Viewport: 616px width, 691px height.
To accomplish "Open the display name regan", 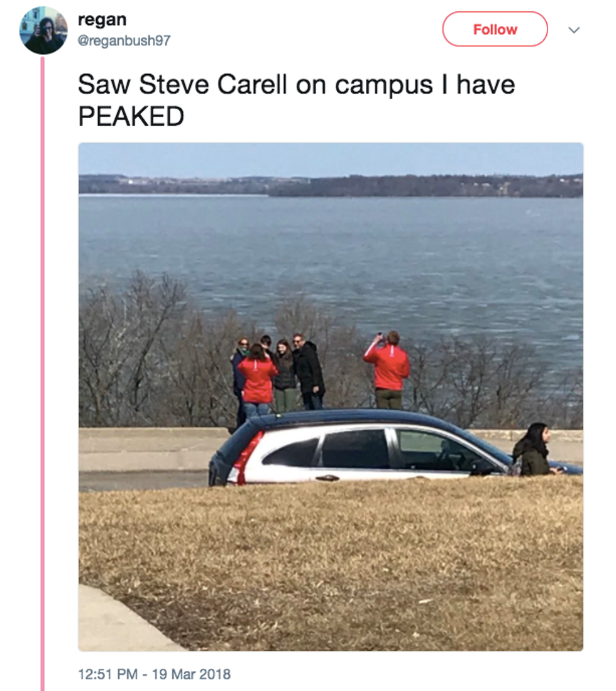I will [x=102, y=20].
